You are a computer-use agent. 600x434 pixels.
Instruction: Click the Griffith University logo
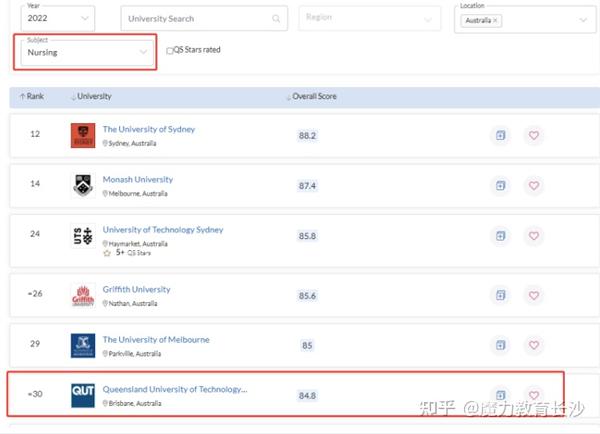[83, 295]
